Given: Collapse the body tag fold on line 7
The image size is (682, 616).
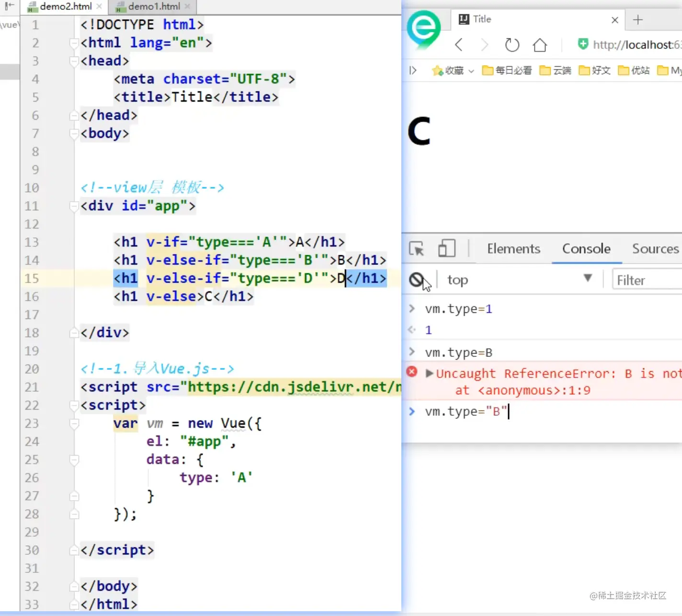Looking at the screenshot, I should coord(74,134).
